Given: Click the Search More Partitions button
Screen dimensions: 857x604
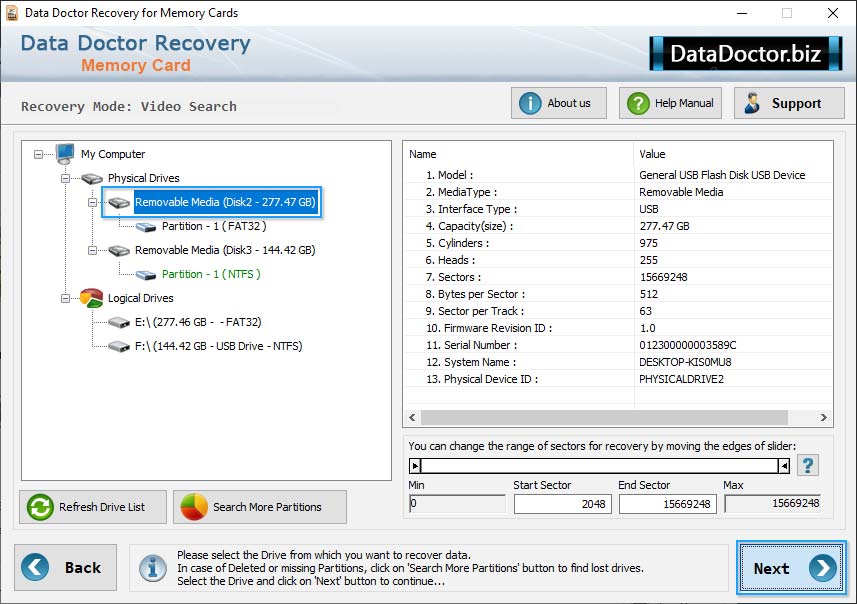Looking at the screenshot, I should coord(260,507).
